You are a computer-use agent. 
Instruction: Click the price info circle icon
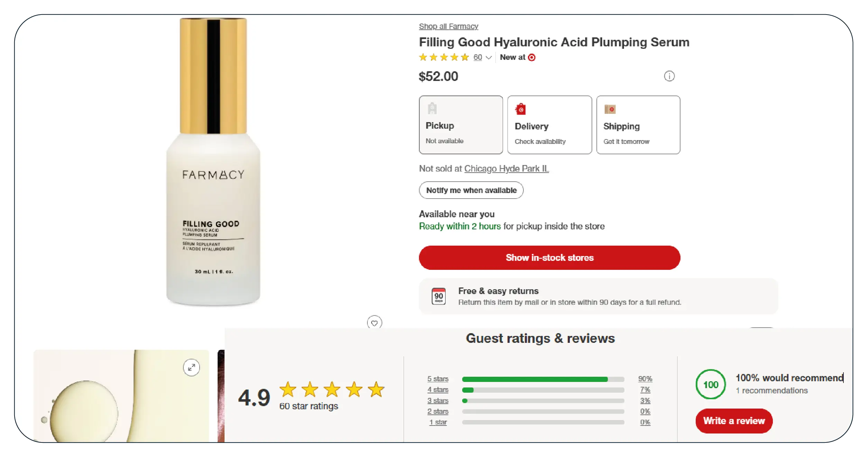[x=669, y=76]
